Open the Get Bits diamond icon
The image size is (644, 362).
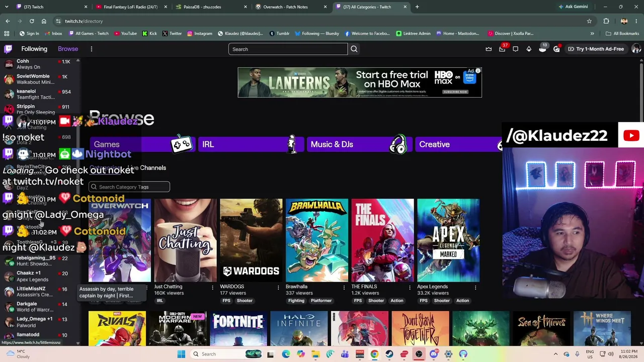point(529,49)
